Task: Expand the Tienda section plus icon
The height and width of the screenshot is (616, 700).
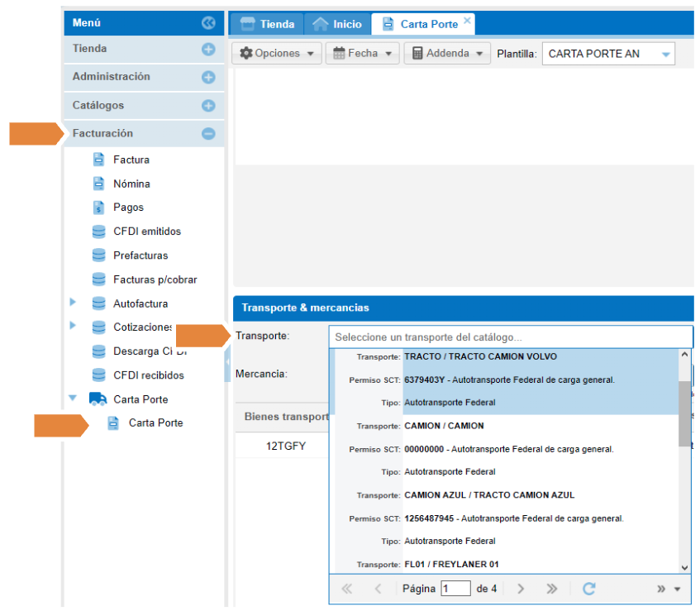Action: pyautogui.click(x=208, y=50)
